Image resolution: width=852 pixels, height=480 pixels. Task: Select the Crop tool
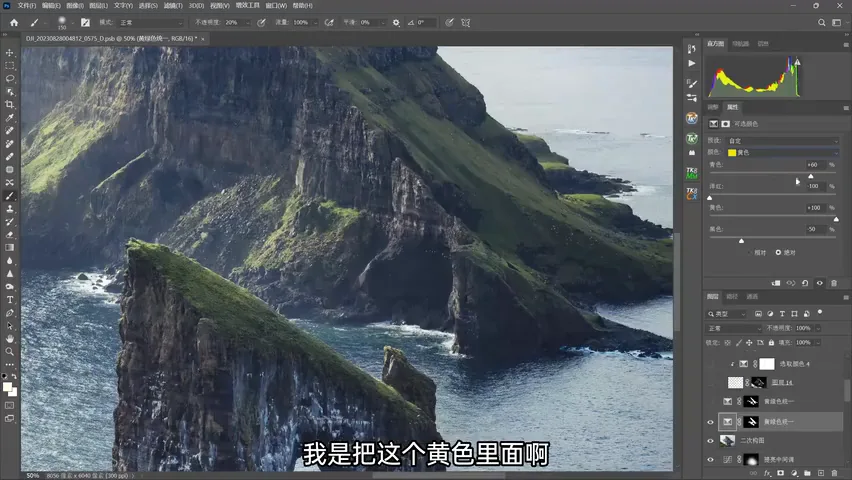pyautogui.click(x=10, y=104)
